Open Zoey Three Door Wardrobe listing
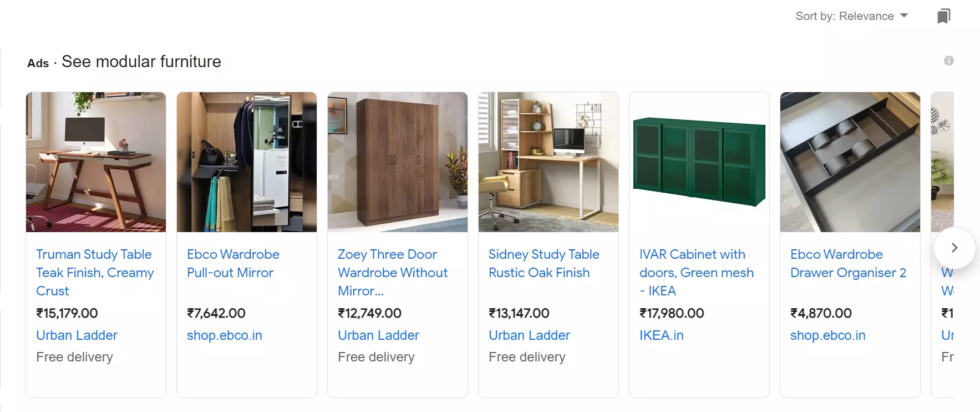 [393, 273]
